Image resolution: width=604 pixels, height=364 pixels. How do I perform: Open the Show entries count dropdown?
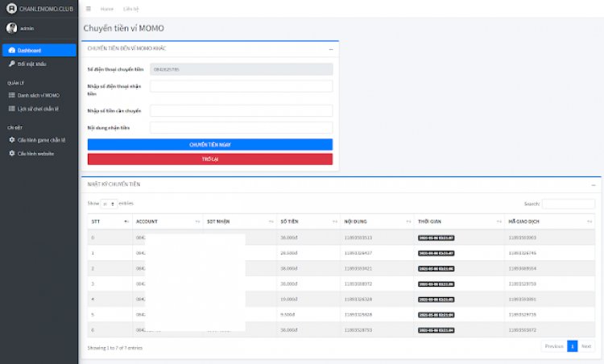tap(109, 204)
